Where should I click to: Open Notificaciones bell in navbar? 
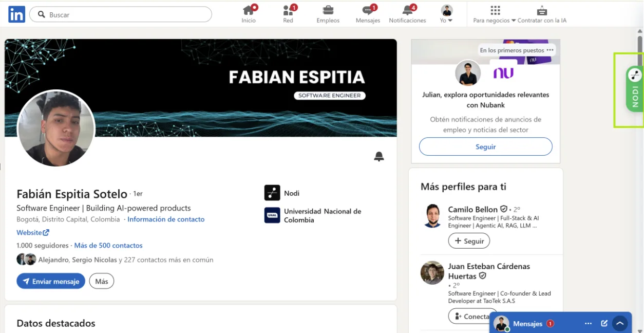408,14
